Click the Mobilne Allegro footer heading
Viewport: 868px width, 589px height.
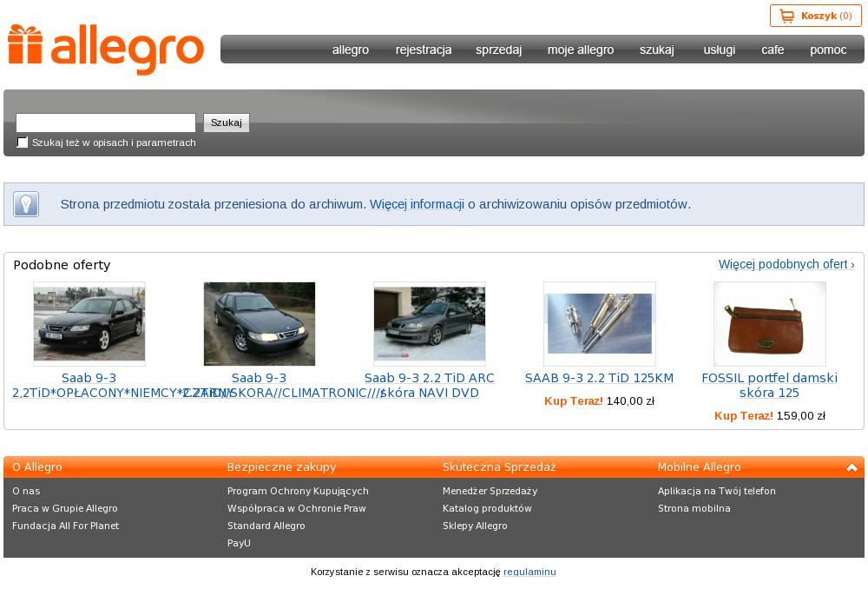[x=699, y=467]
